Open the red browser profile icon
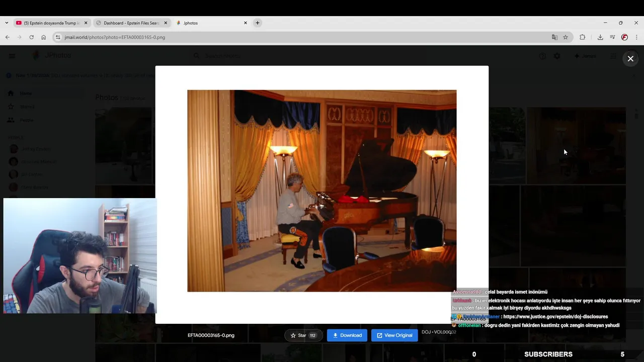 [x=624, y=37]
